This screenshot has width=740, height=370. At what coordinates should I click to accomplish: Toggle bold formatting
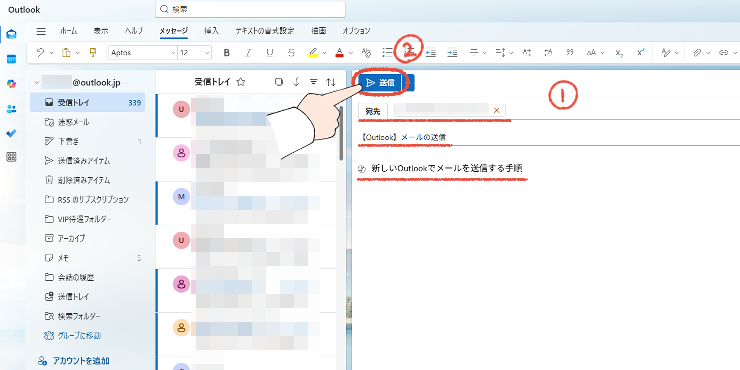(x=227, y=53)
